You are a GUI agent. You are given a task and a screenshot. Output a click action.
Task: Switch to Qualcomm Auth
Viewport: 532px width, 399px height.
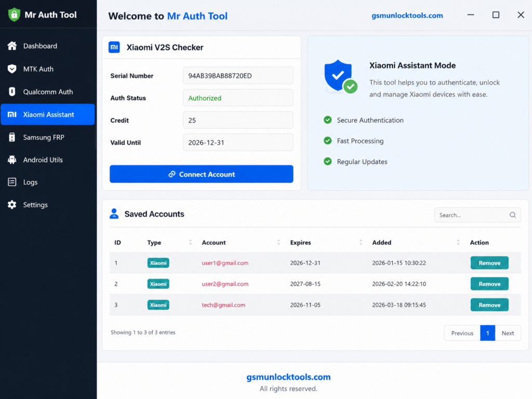(48, 91)
